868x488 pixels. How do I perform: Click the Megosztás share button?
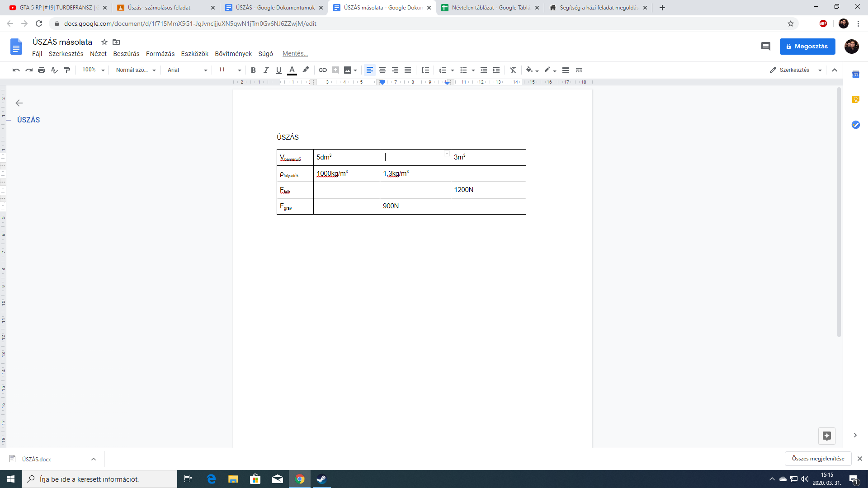[807, 46]
